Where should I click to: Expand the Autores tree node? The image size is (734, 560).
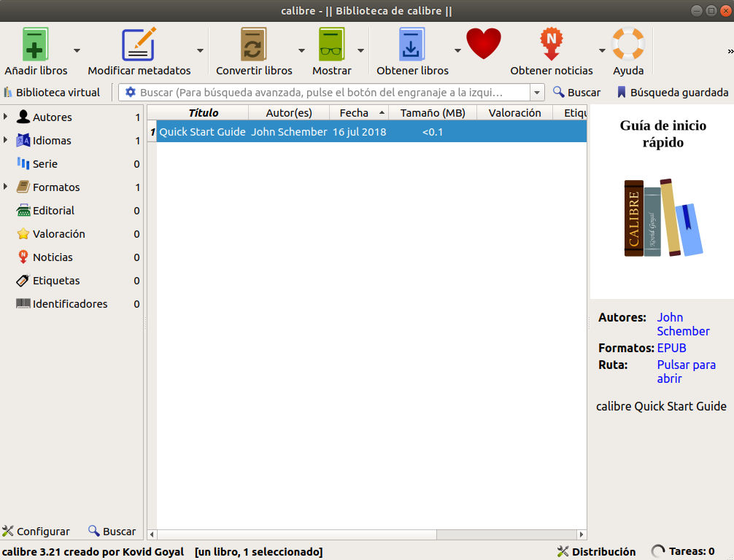point(6,117)
